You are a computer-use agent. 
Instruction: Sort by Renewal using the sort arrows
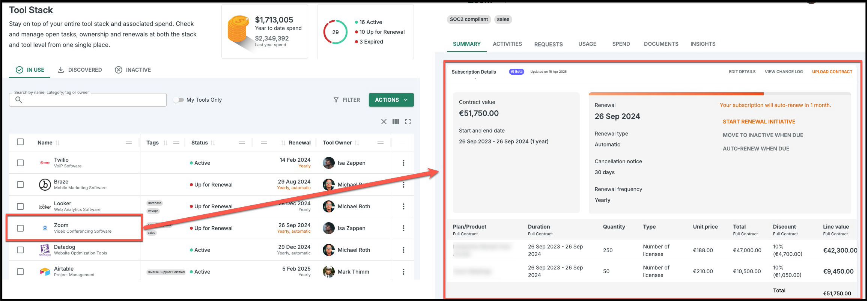tap(283, 143)
